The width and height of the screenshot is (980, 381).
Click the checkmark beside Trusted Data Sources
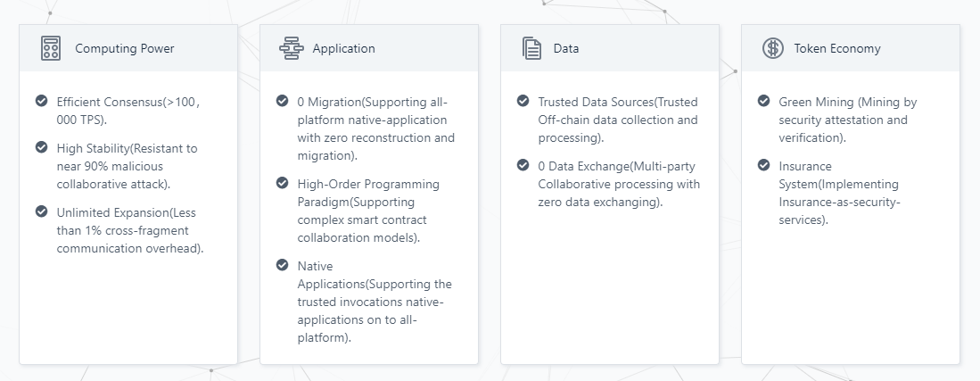pyautogui.click(x=523, y=101)
